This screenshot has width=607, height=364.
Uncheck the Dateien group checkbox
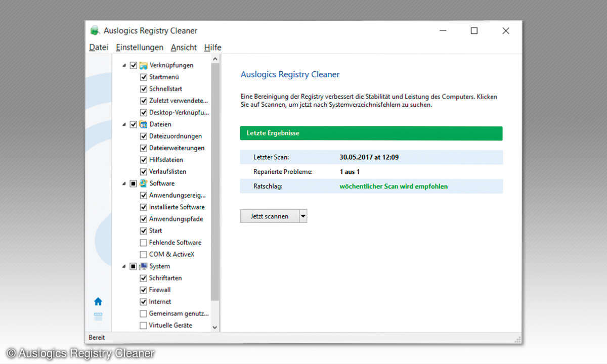coord(134,124)
